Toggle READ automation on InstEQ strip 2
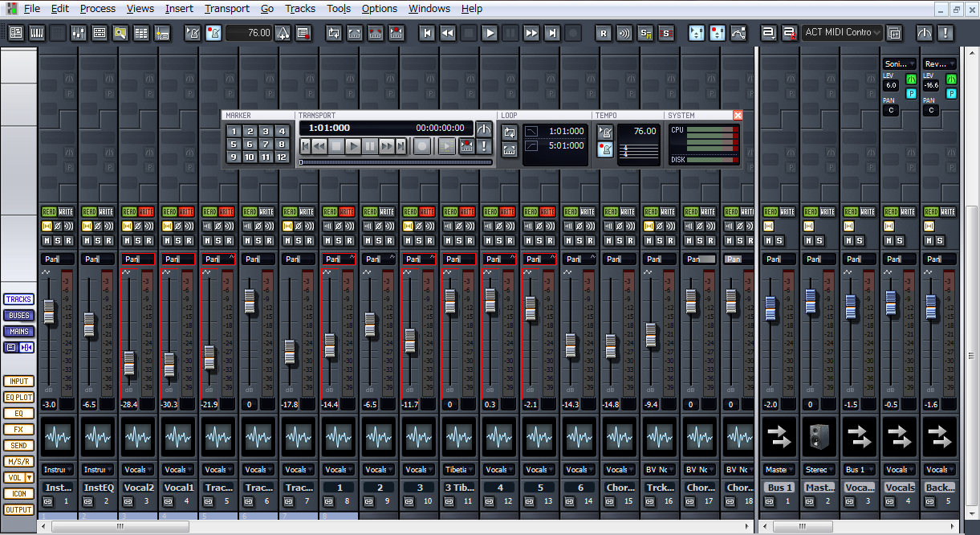Viewport: 980px width, 535px height. coord(89,212)
